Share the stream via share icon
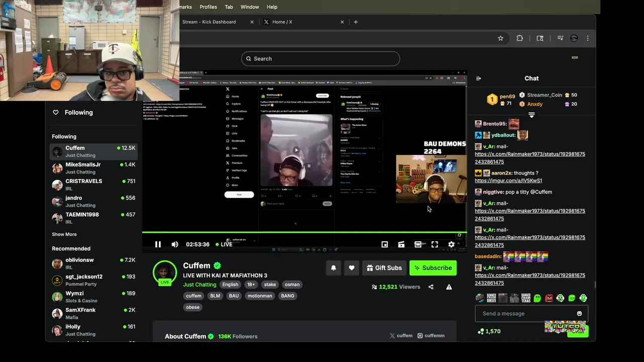Viewport: 644px width, 362px height. [x=431, y=287]
